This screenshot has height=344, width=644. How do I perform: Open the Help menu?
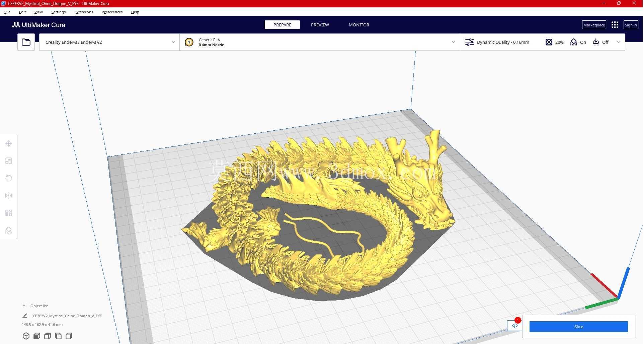click(x=135, y=12)
